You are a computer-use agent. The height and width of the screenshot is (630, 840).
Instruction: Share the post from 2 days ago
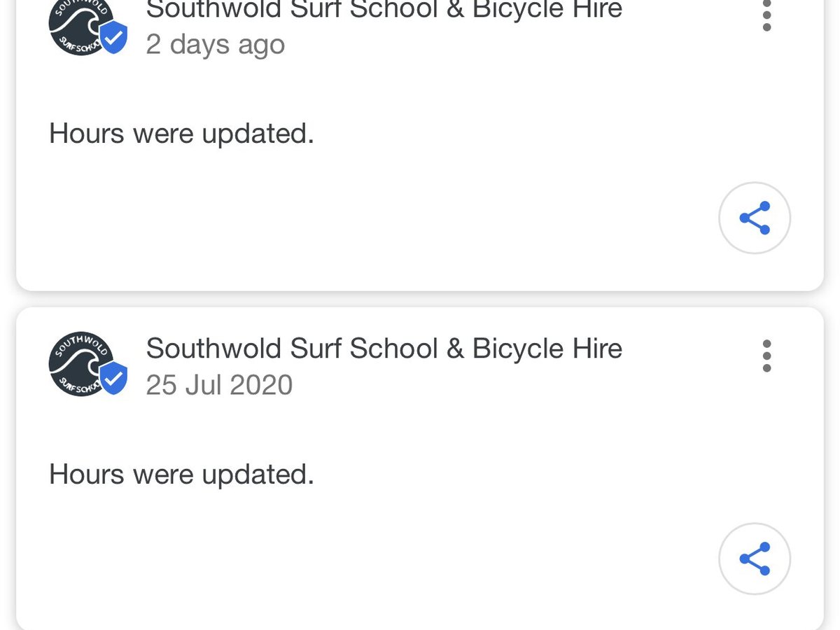(x=755, y=218)
